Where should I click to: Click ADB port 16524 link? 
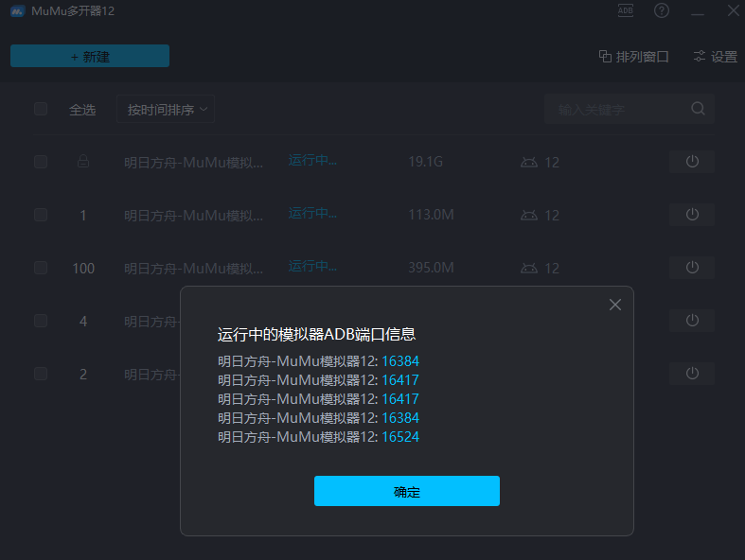[400, 437]
